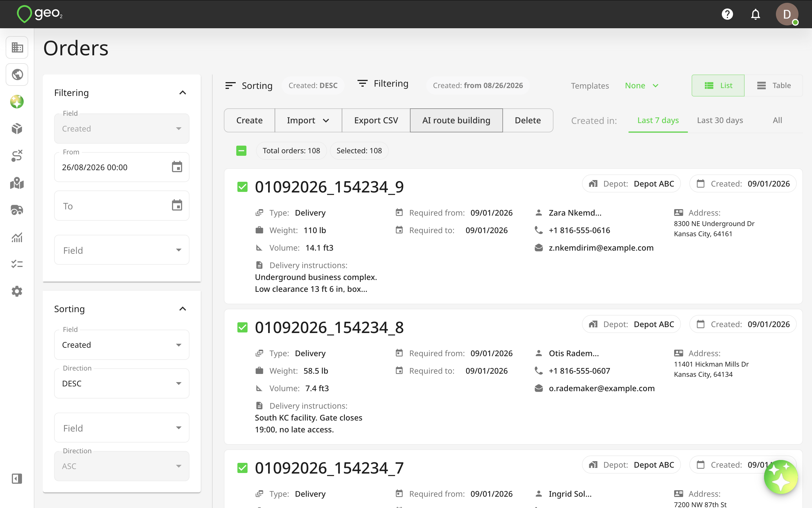Uncheck order 01092026_154234_7
This screenshot has width=812, height=508.
(242, 468)
